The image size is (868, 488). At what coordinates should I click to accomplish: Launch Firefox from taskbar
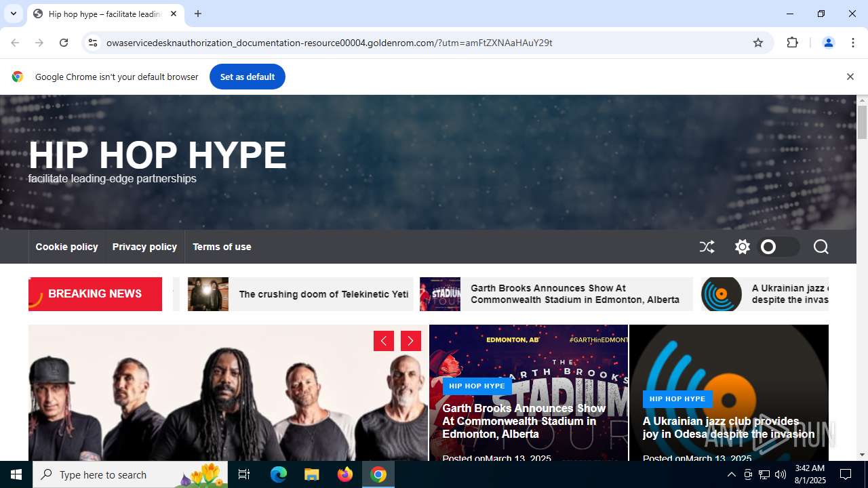345,474
